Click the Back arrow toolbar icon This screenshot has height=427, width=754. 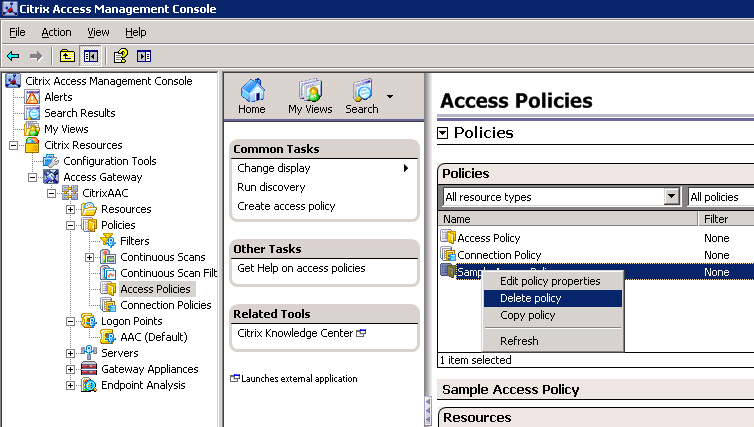[x=13, y=56]
